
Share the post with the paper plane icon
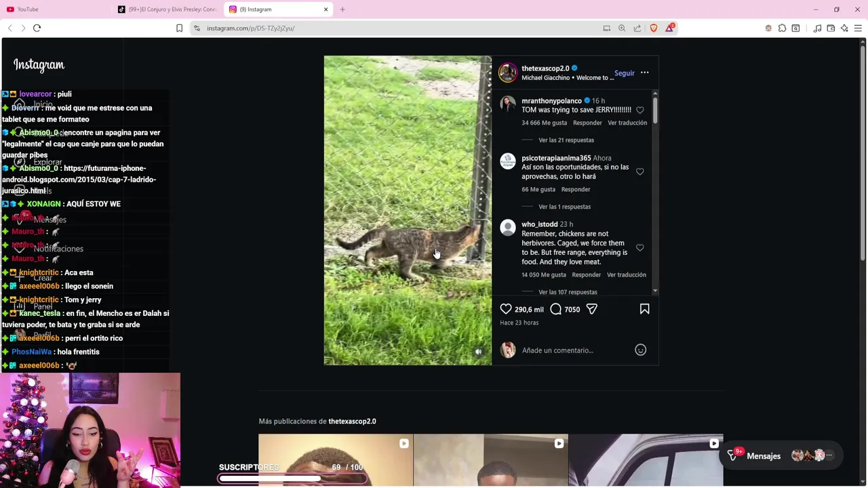coord(591,309)
